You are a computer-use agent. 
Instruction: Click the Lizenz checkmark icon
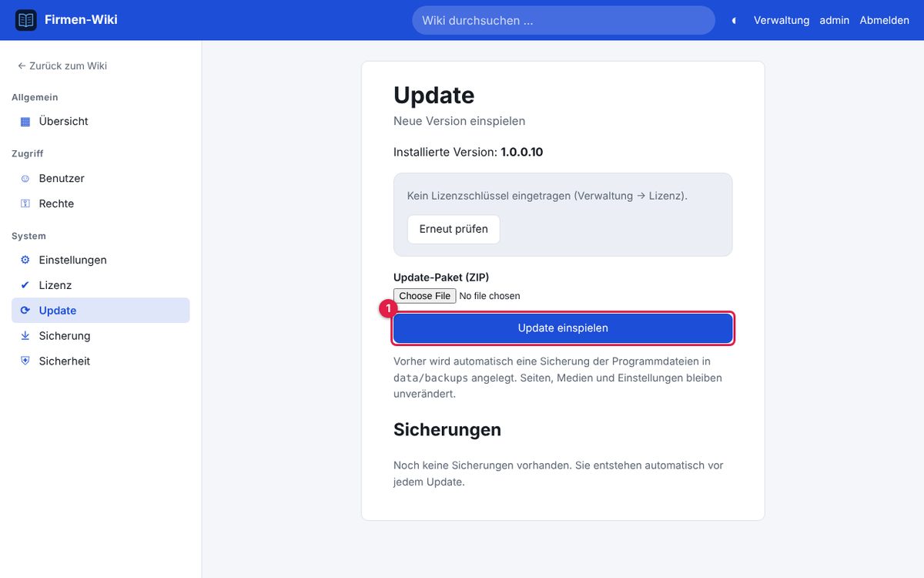point(25,286)
